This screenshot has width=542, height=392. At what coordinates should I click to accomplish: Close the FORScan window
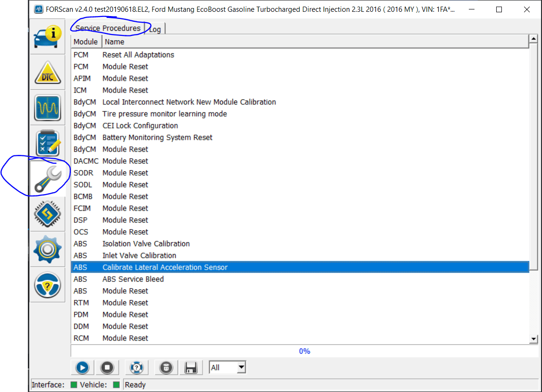coord(526,9)
